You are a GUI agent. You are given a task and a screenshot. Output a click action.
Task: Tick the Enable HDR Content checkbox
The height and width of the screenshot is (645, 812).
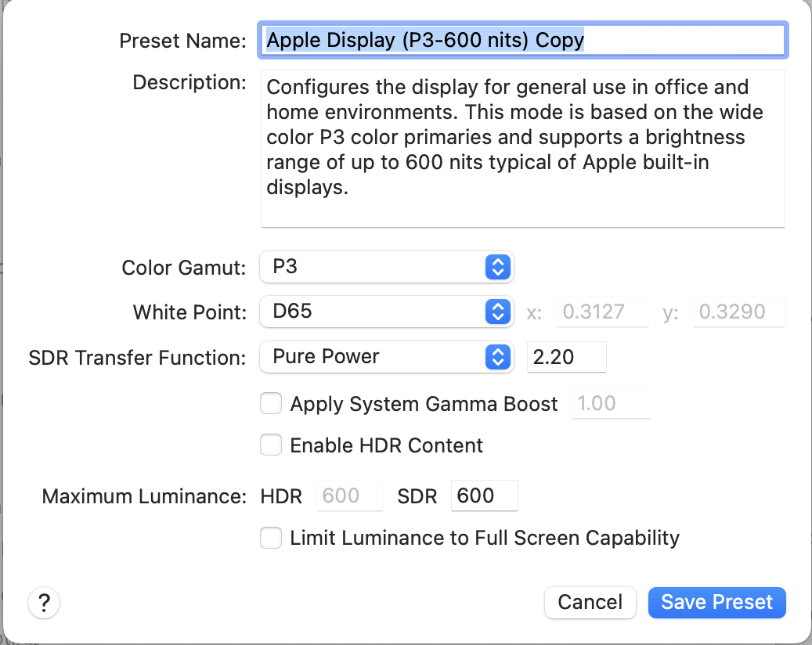[x=271, y=445]
